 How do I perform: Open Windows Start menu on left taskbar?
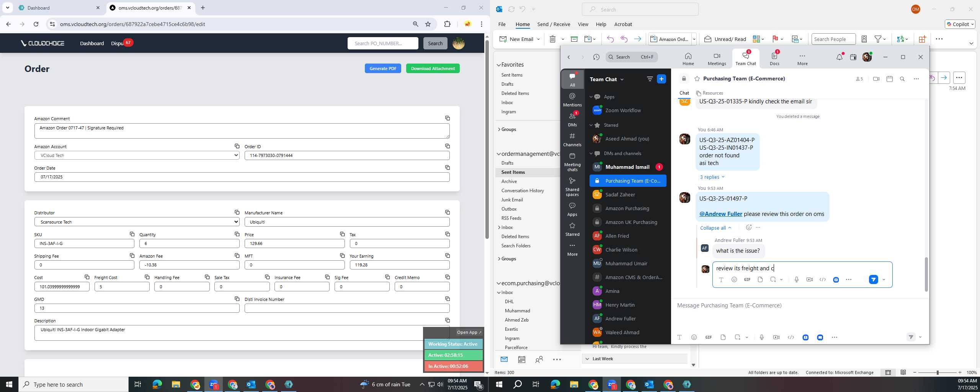click(x=9, y=384)
